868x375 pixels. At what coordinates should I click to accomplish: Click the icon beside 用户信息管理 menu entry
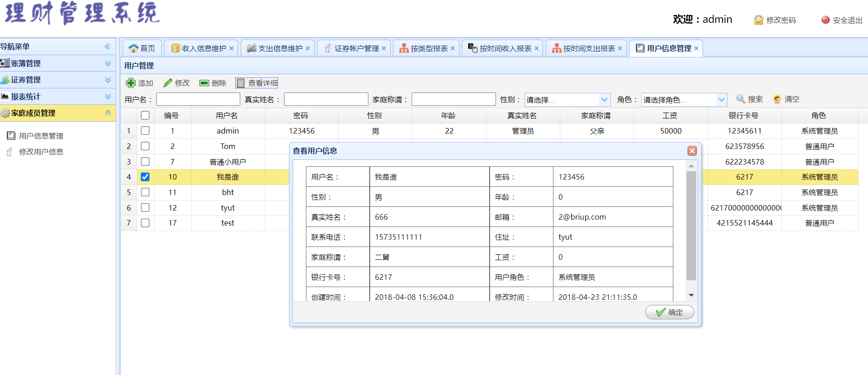(11, 135)
